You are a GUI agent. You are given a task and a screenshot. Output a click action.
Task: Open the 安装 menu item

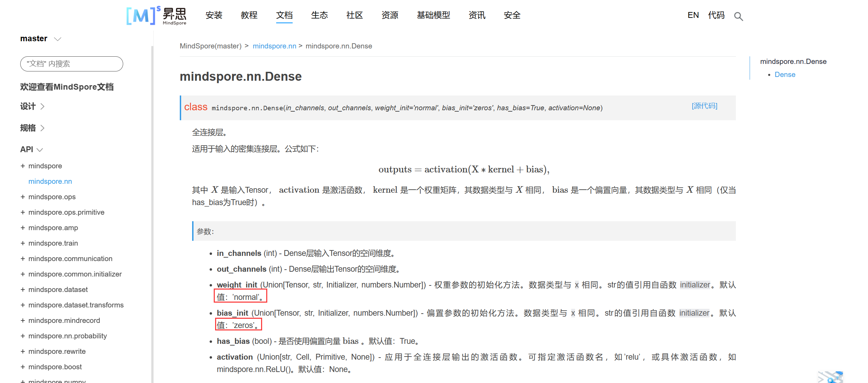(x=214, y=15)
